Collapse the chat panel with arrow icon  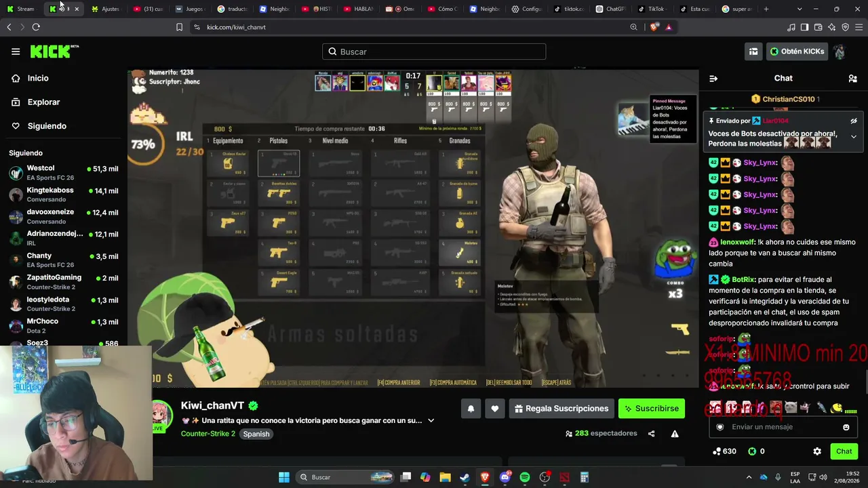[713, 79]
